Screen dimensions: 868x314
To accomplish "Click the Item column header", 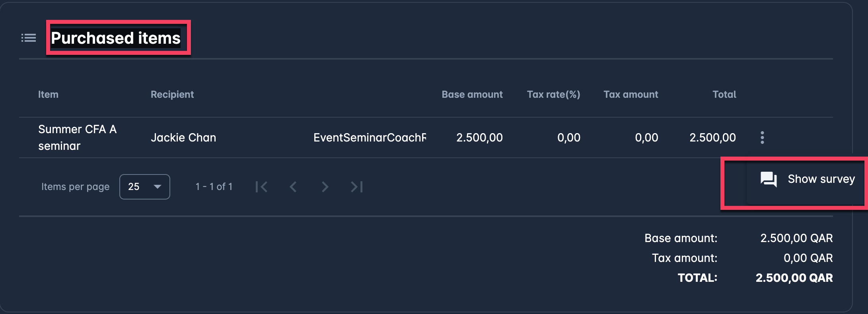I will [48, 95].
